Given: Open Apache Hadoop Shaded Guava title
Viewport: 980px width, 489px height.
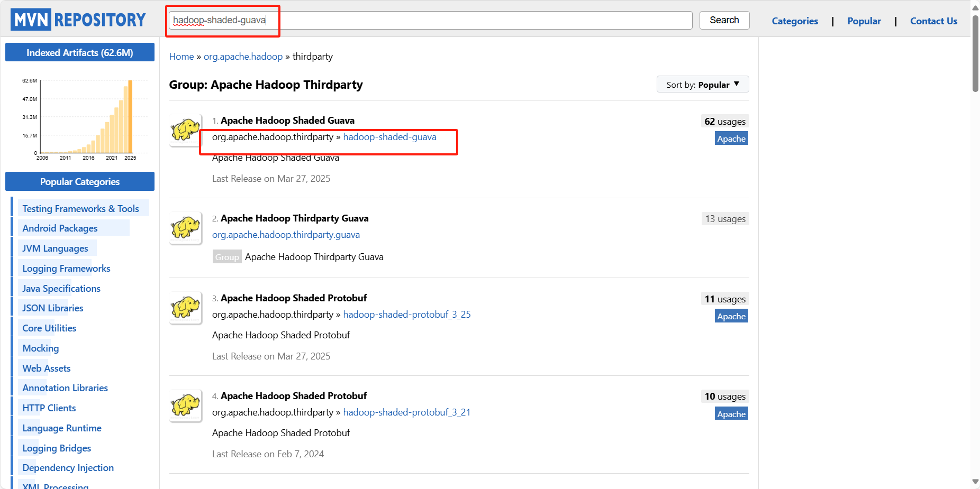Looking at the screenshot, I should [287, 121].
